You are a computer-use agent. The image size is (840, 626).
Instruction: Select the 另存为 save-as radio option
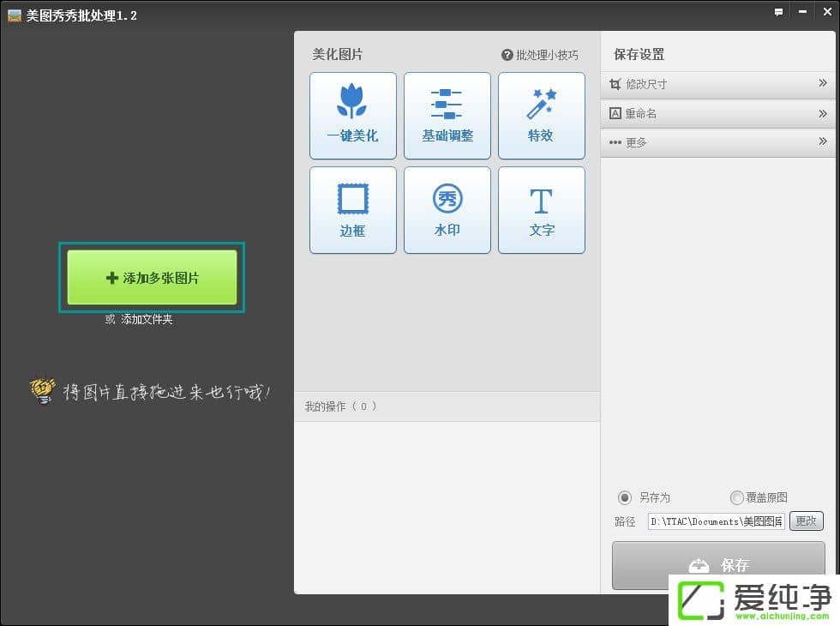click(625, 497)
